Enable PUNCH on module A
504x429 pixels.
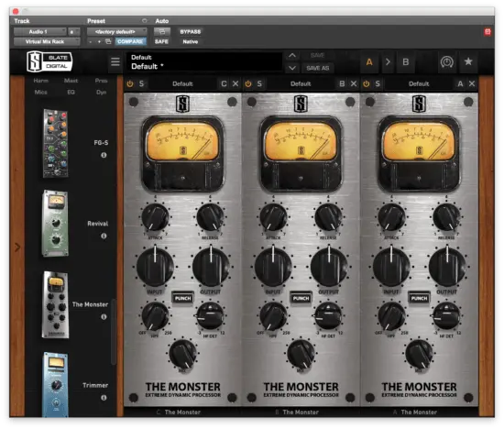pyautogui.click(x=419, y=298)
